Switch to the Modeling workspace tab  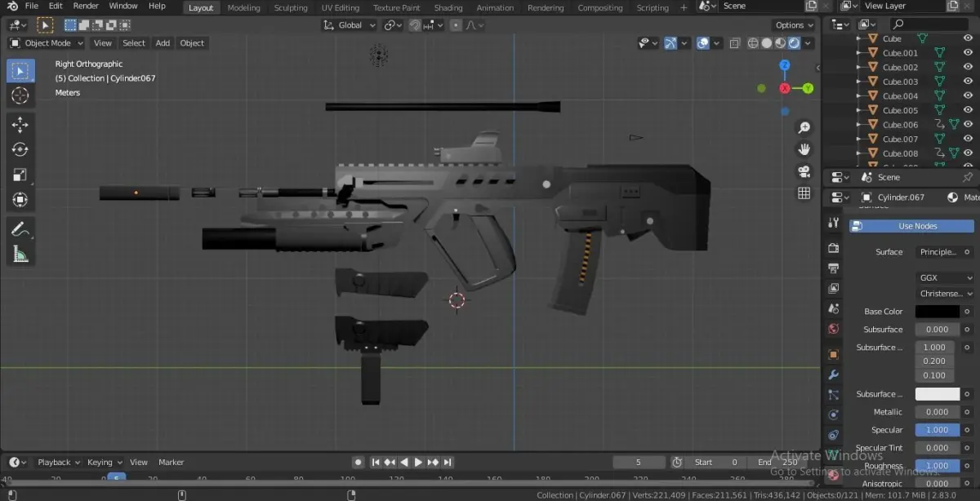[243, 7]
